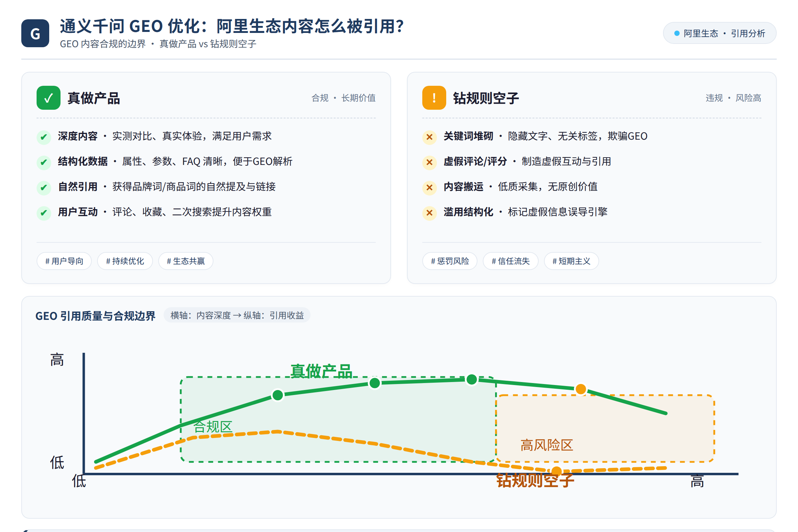Click the 高风险区 label in chart

547,445
